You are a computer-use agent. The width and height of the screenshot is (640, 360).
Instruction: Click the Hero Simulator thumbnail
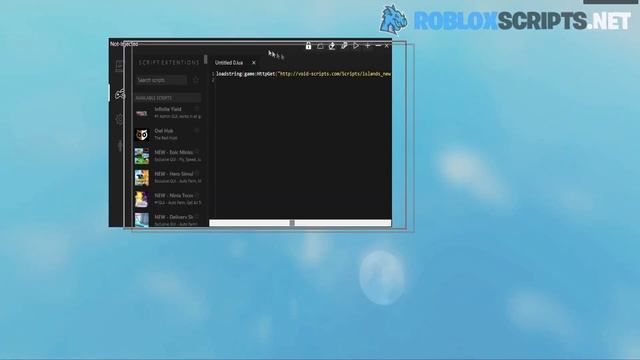tap(142, 178)
